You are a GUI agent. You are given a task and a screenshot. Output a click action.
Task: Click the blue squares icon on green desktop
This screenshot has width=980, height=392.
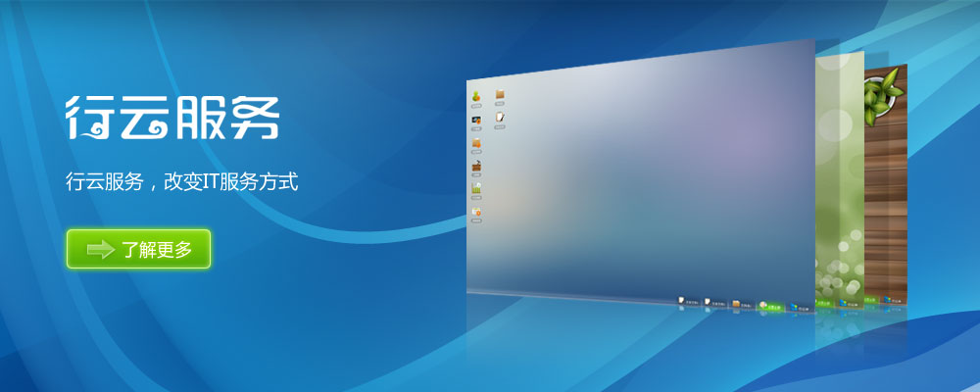[843, 302]
